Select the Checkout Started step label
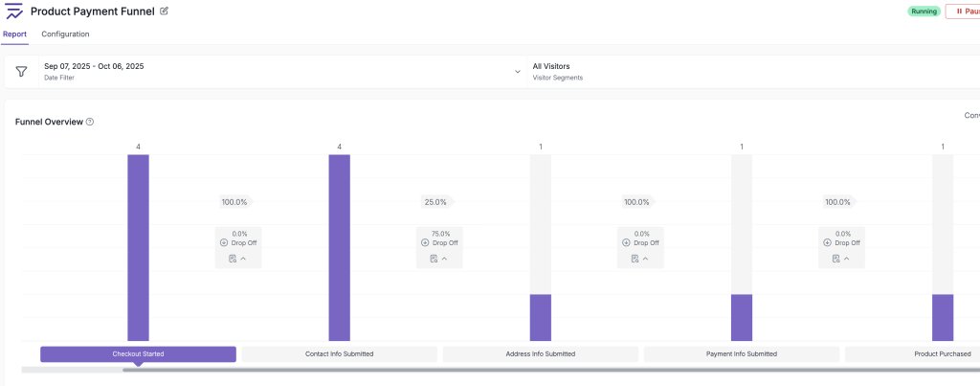The width and height of the screenshot is (980, 386). pyautogui.click(x=138, y=354)
